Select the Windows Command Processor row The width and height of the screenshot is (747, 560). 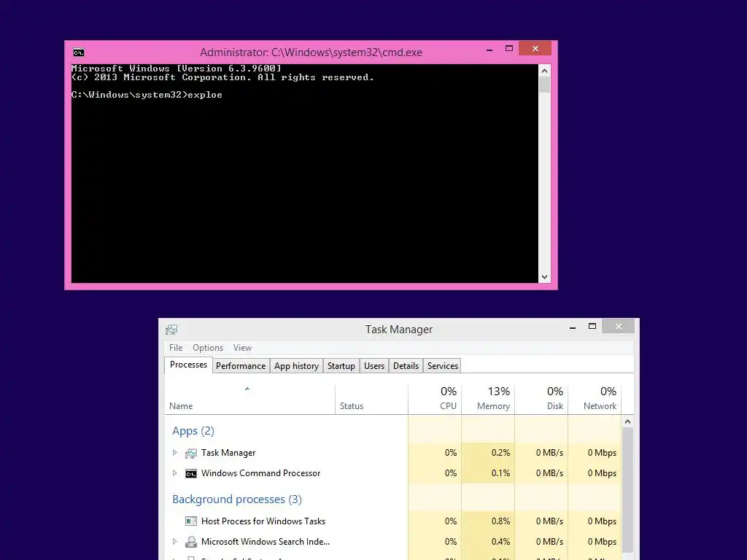coord(393,473)
